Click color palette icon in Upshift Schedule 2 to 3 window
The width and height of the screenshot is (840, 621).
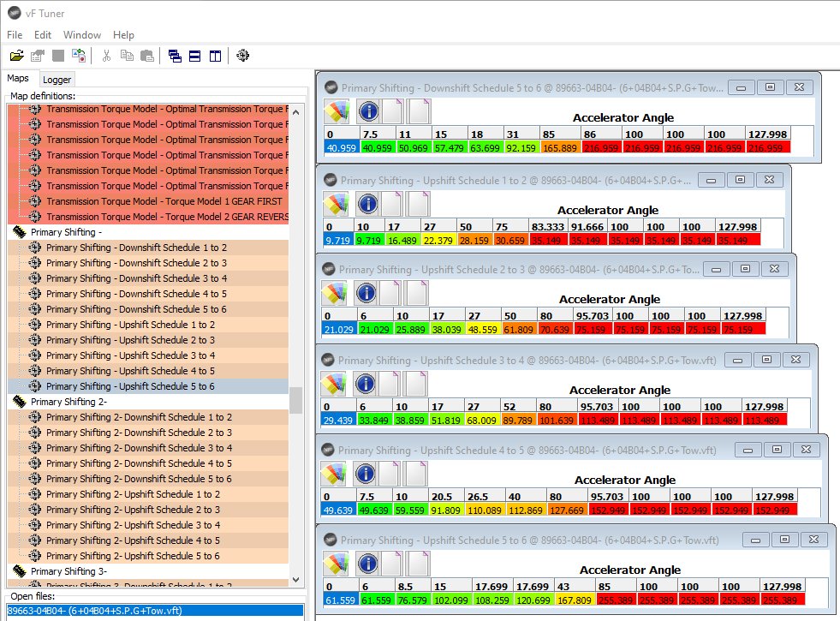coord(334,293)
